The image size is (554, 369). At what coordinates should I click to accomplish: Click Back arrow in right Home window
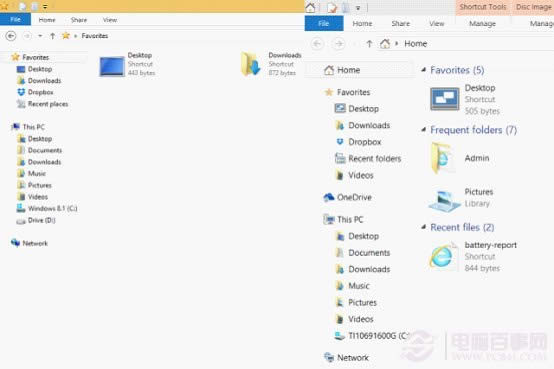point(317,44)
